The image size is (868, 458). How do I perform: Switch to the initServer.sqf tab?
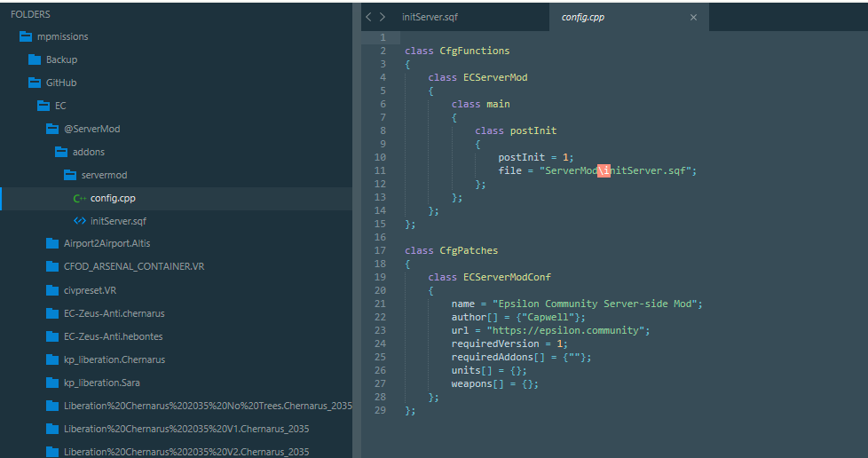click(x=430, y=17)
